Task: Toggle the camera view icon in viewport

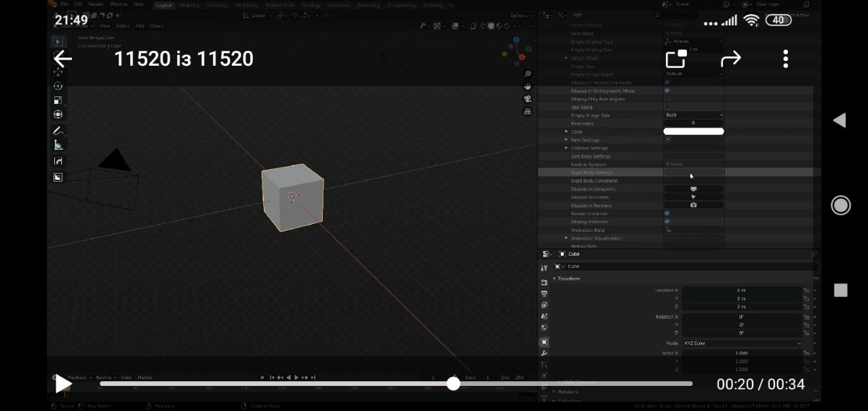Action: pos(528,99)
